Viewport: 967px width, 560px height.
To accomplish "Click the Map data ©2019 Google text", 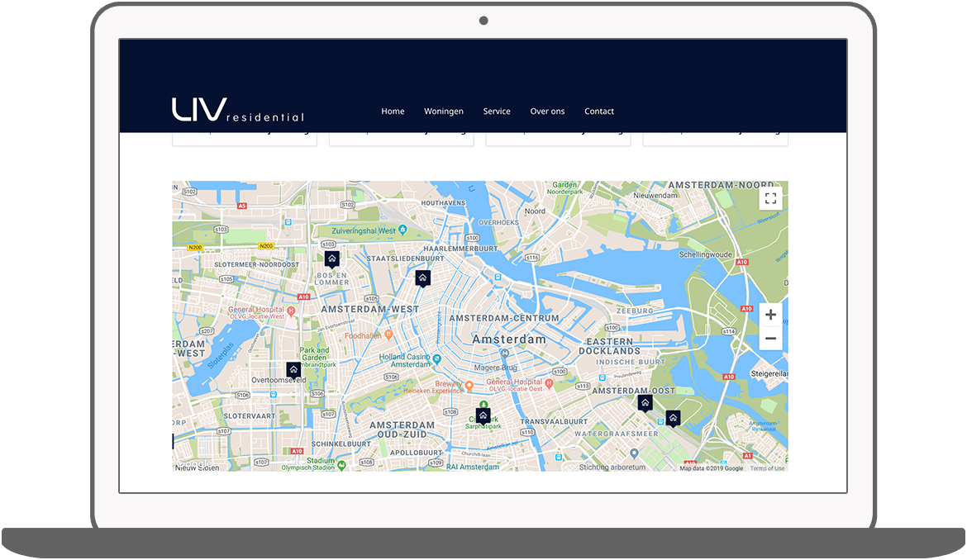I will [711, 468].
